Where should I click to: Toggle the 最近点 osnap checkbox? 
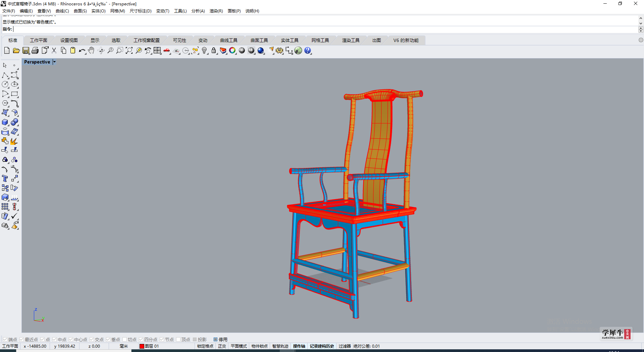click(21, 340)
